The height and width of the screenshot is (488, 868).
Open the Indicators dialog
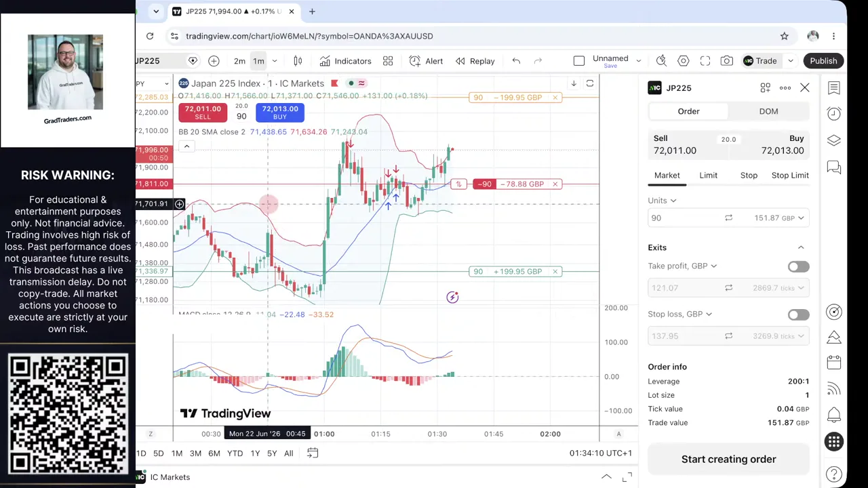[x=345, y=61]
